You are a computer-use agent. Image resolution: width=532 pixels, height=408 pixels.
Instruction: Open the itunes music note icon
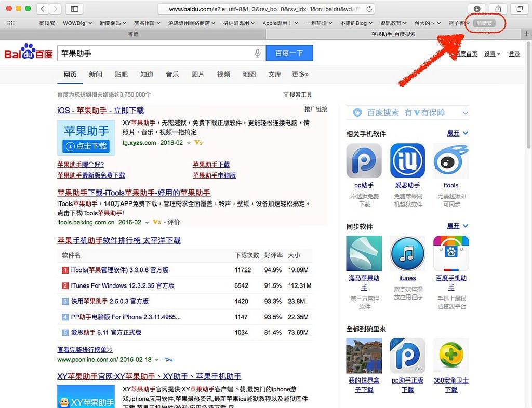407,253
